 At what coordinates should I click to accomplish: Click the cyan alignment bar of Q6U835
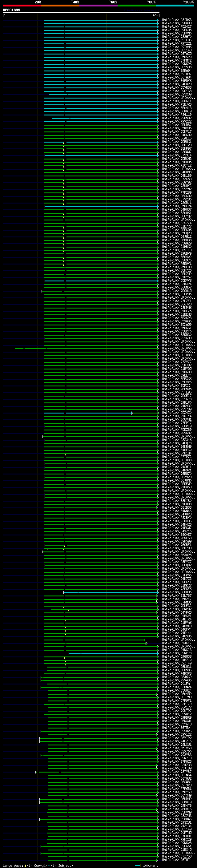[111, 593]
